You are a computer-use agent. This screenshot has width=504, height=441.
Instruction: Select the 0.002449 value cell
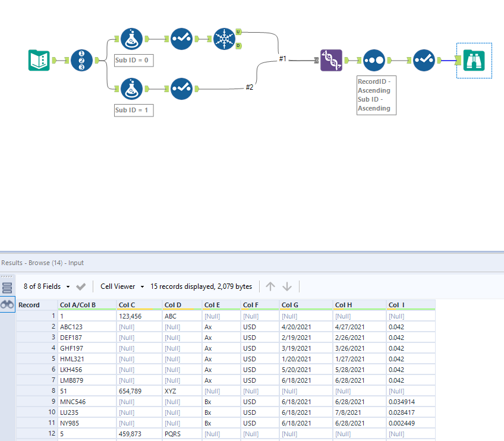[x=411, y=423]
